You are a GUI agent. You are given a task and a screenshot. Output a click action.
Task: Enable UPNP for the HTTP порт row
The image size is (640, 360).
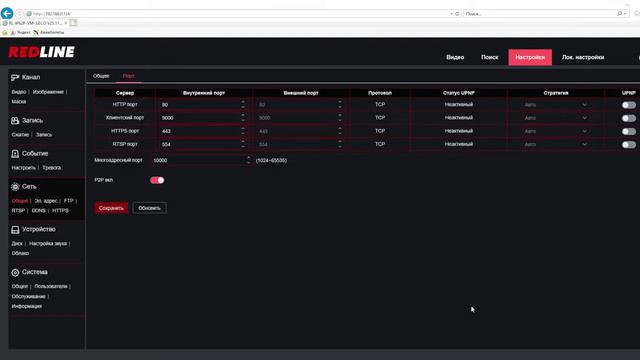pos(629,105)
